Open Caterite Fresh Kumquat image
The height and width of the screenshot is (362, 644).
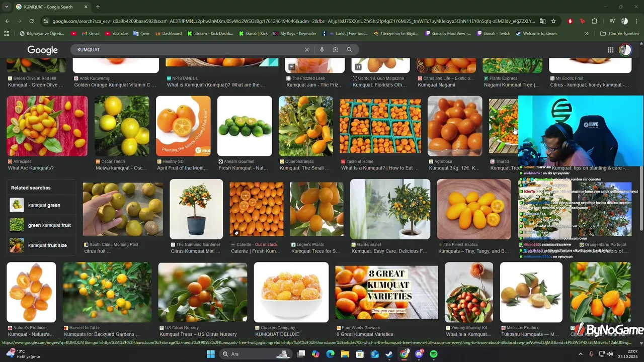[x=257, y=209]
